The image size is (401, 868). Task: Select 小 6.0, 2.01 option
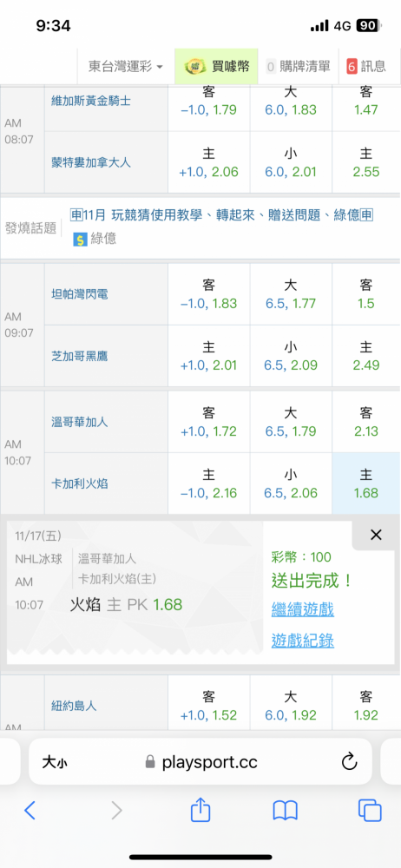tap(291, 162)
